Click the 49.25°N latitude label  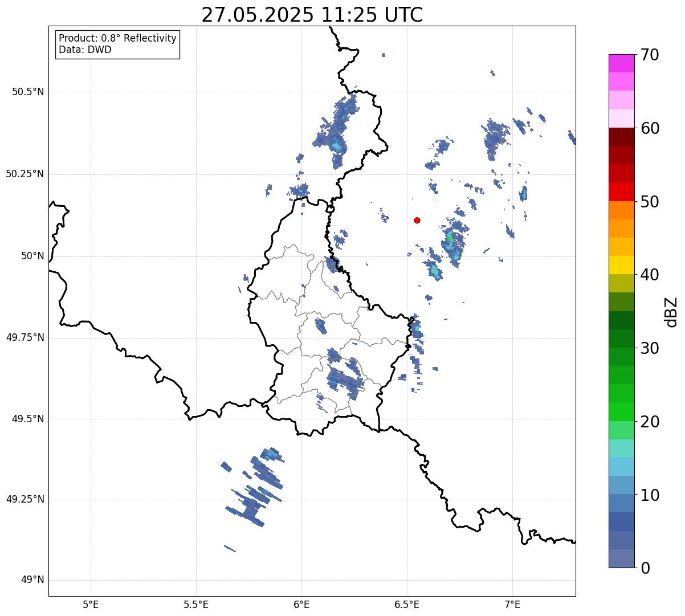(25, 499)
